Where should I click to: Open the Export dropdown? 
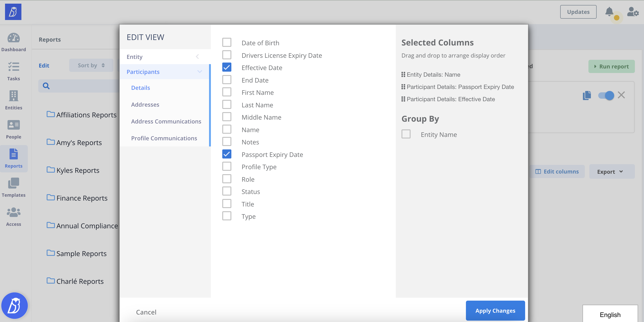[x=612, y=171]
